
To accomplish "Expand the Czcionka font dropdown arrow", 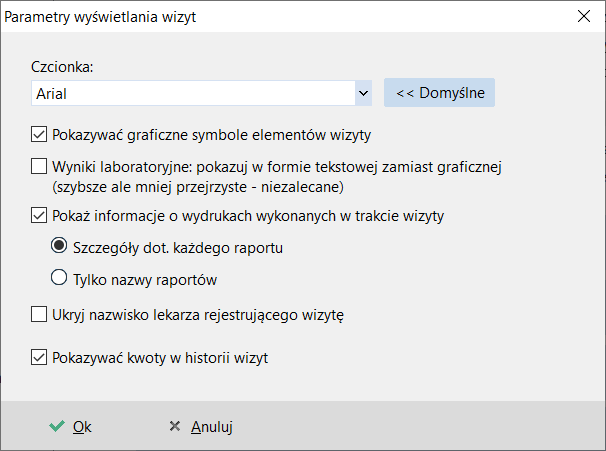I will point(363,93).
